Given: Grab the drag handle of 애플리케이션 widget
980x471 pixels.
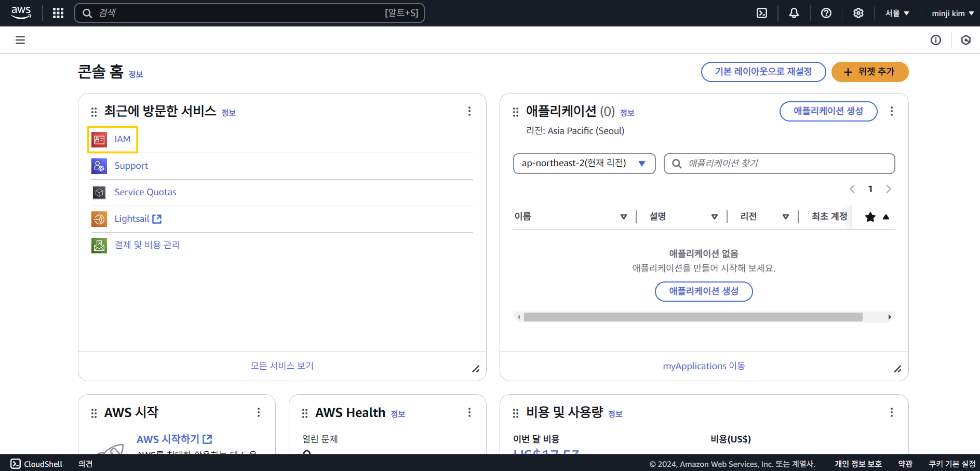Looking at the screenshot, I should pyautogui.click(x=516, y=112).
